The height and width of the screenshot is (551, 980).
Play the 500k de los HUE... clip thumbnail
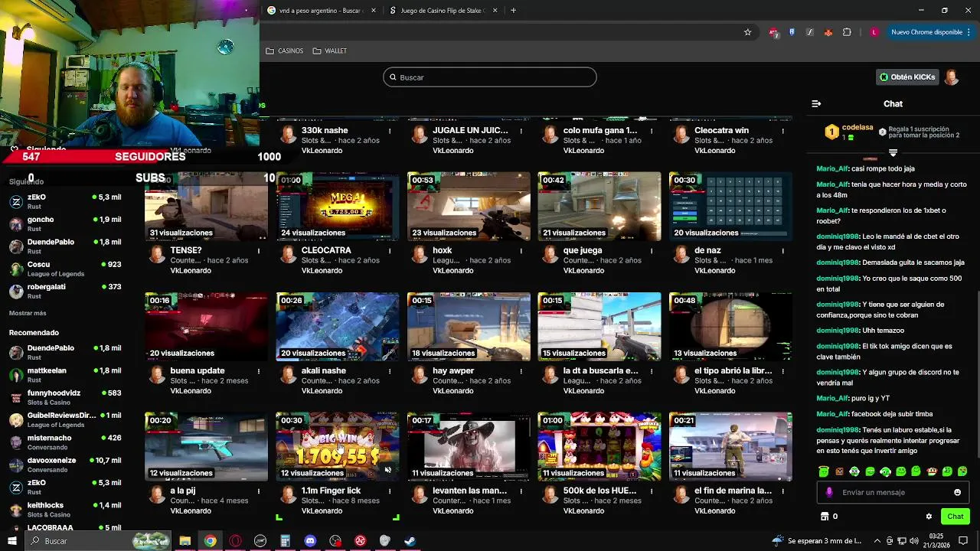tap(599, 447)
